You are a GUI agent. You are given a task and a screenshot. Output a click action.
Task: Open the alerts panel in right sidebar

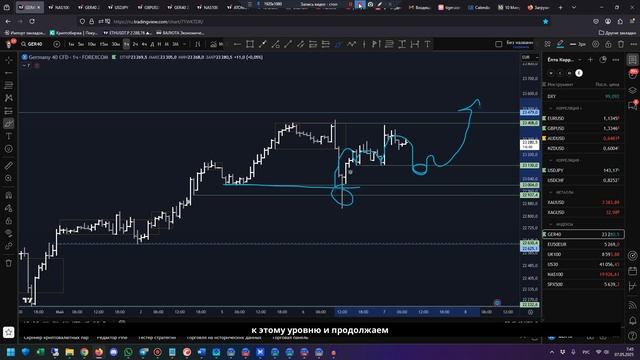[633, 74]
